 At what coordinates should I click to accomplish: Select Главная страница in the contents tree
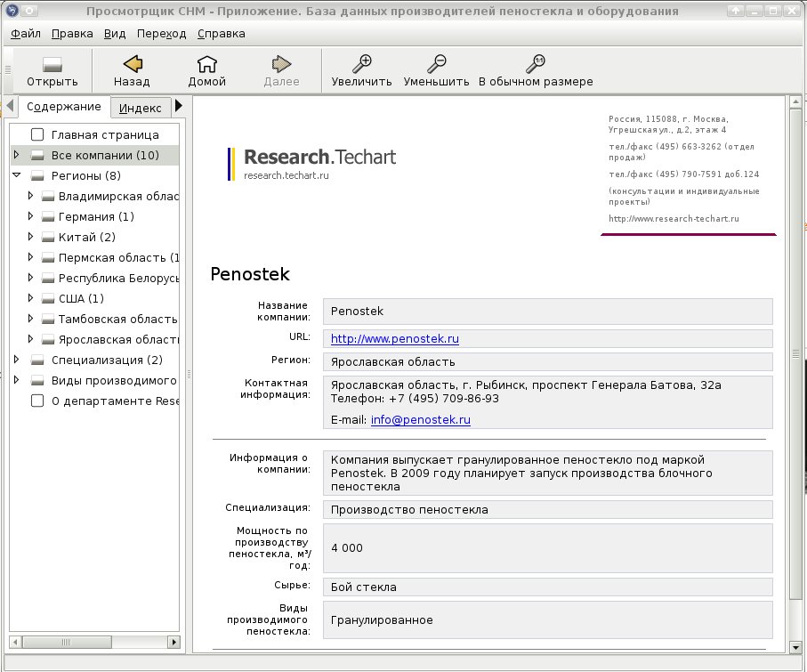tap(105, 135)
